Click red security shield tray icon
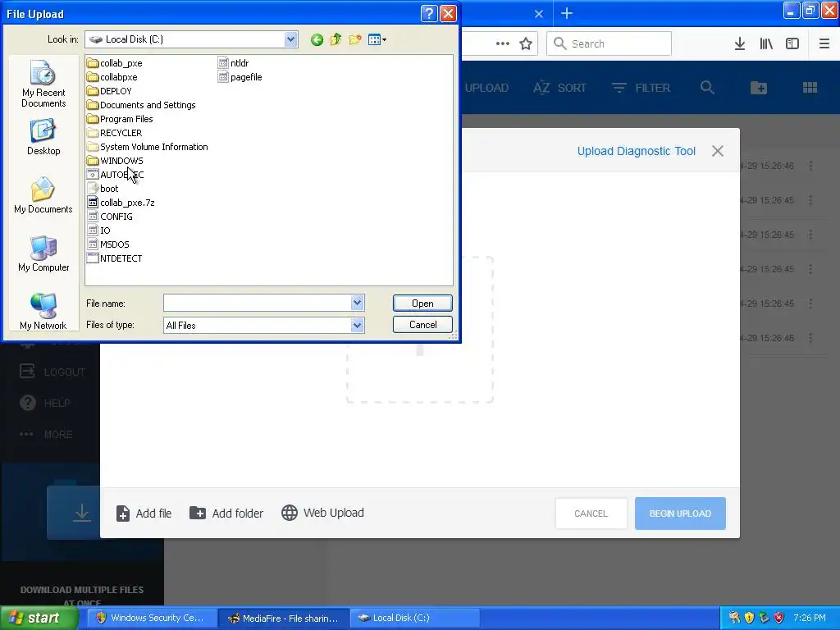 (x=779, y=618)
